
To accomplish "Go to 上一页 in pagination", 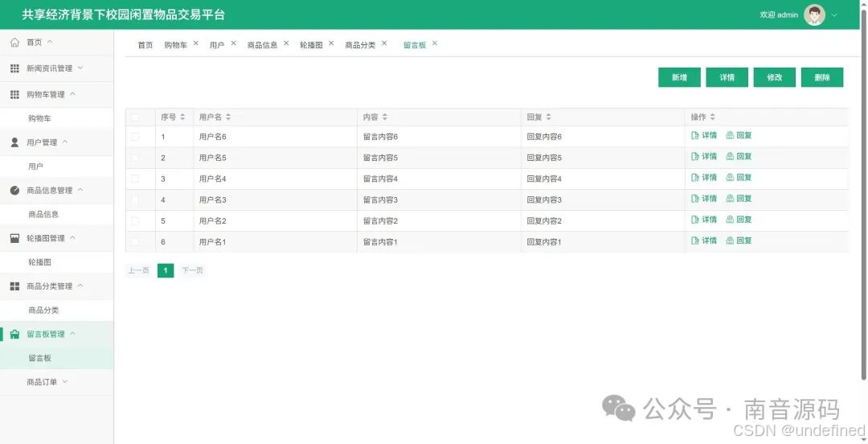I will tap(138, 270).
